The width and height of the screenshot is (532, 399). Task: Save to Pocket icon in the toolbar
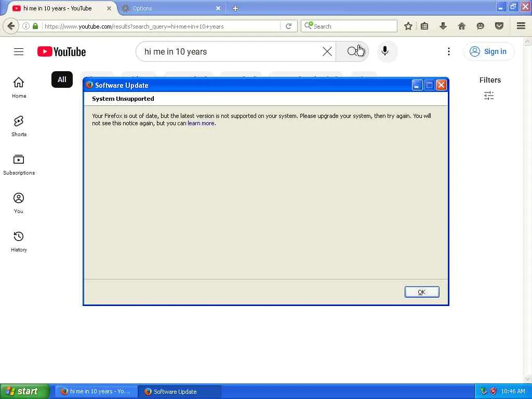(x=499, y=26)
